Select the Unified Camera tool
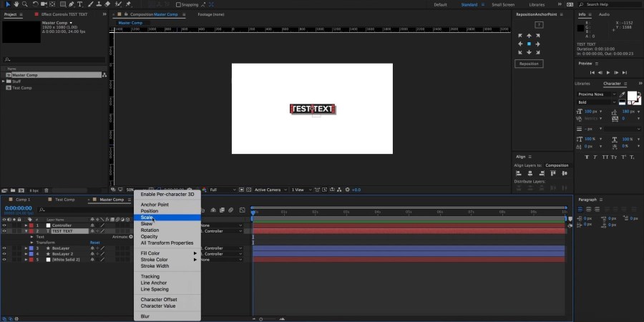The height and width of the screenshot is (322, 644). [44, 4]
